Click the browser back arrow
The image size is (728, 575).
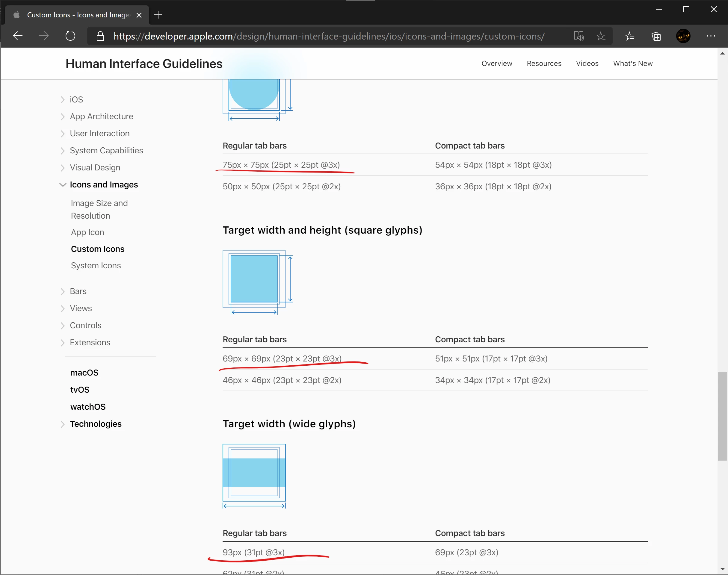[x=17, y=36]
